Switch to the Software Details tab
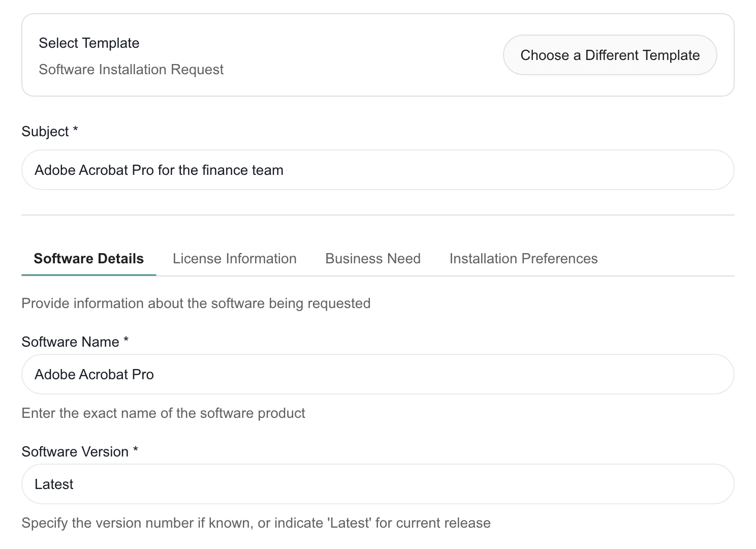This screenshot has width=756, height=549. [89, 258]
